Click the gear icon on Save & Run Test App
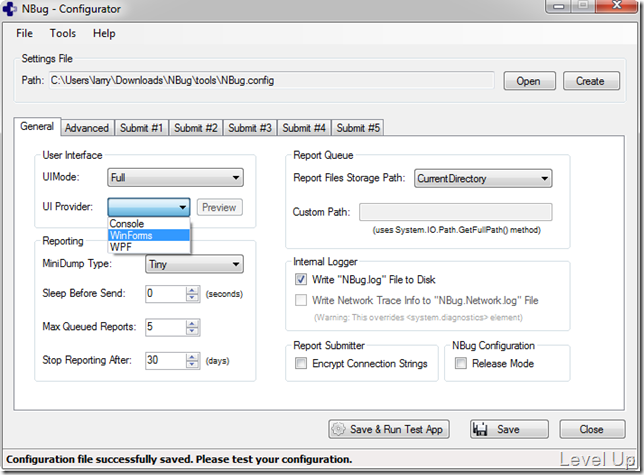Image resolution: width=644 pixels, height=475 pixels. pos(338,429)
